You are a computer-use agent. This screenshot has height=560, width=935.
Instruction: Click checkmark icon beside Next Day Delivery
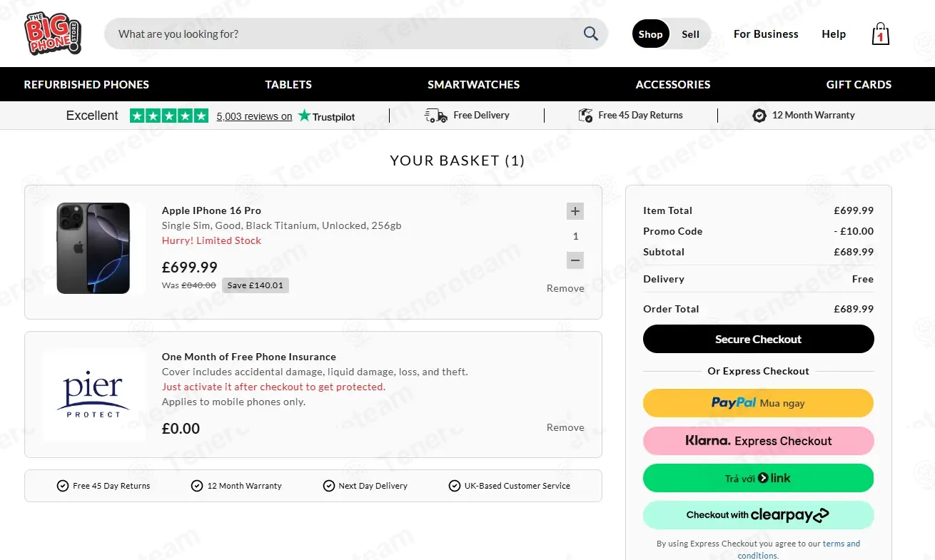[329, 486]
